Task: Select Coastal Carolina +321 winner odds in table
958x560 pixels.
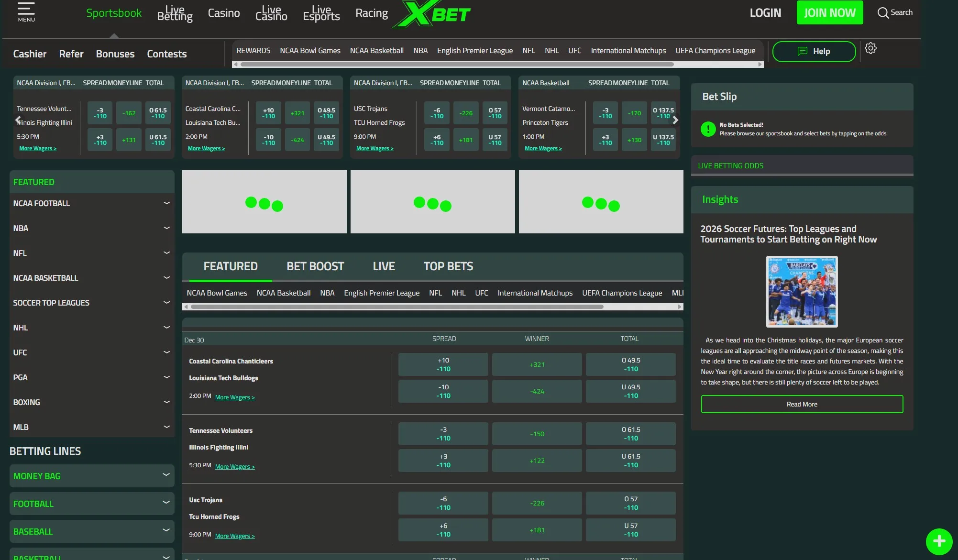Action: (x=537, y=364)
